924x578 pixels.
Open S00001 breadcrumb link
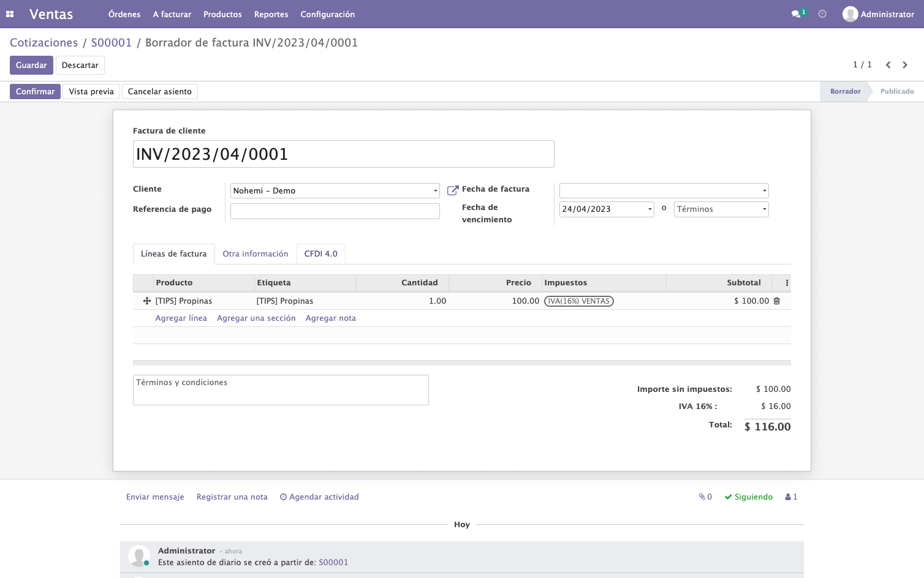tap(112, 43)
